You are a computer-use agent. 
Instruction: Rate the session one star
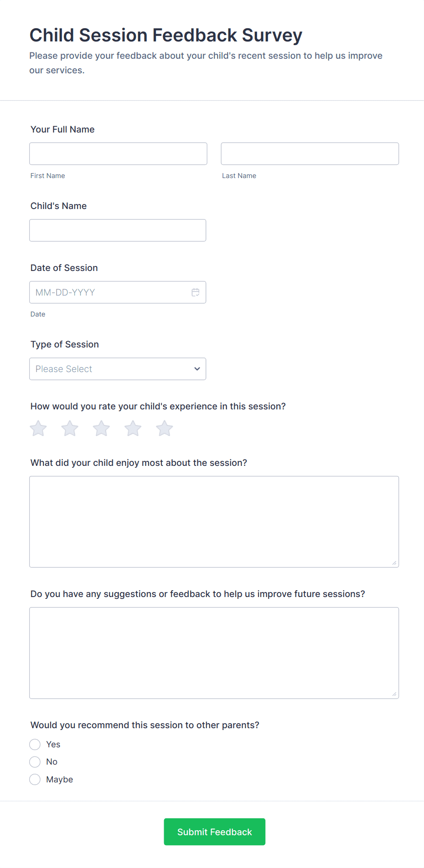pos(38,429)
